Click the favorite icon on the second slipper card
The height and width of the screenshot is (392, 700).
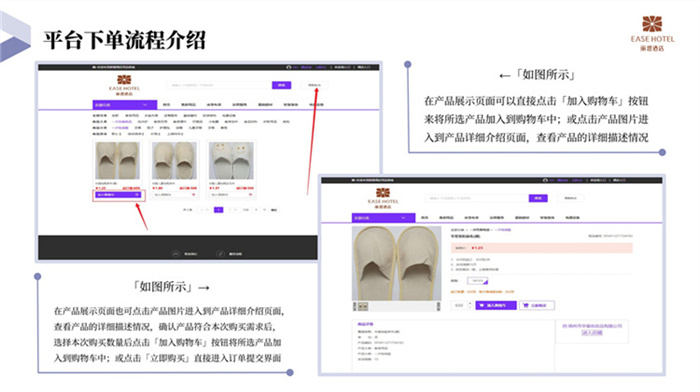tap(194, 195)
